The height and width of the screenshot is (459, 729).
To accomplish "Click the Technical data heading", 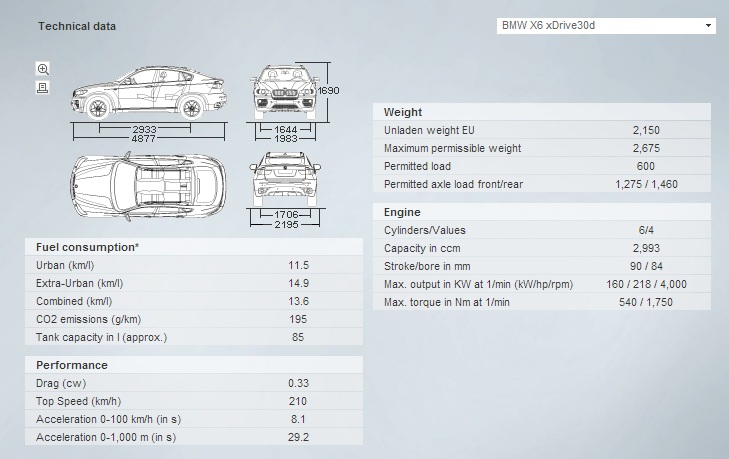I will point(77,26).
